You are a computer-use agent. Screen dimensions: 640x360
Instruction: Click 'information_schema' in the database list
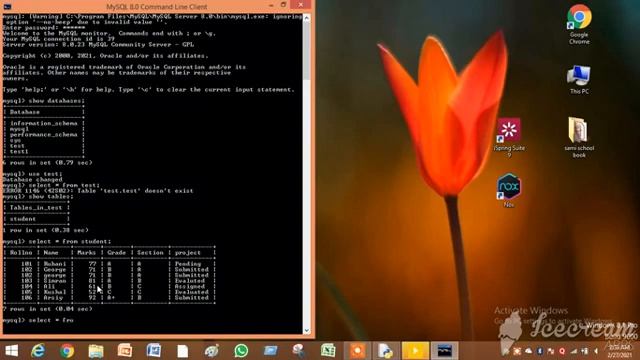click(x=44, y=123)
